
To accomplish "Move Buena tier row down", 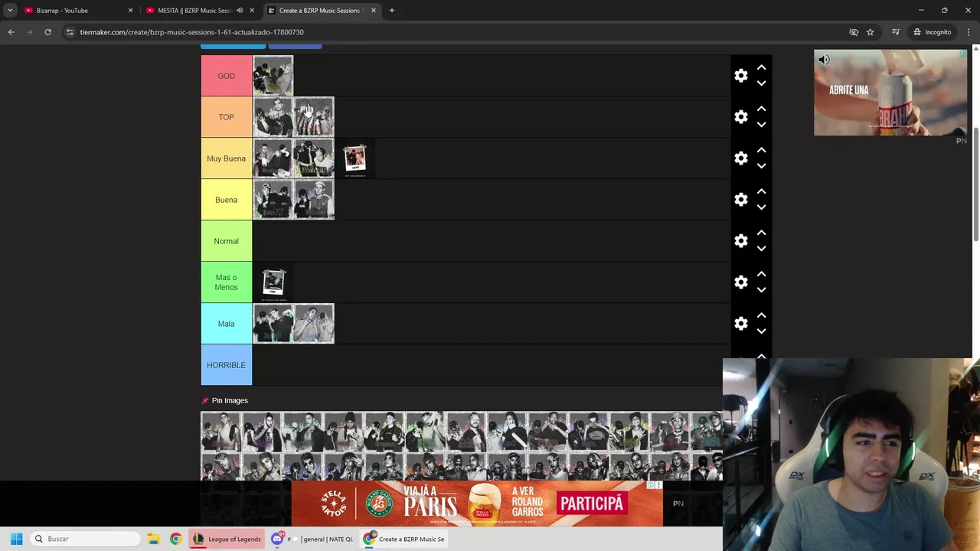I will pos(761,207).
